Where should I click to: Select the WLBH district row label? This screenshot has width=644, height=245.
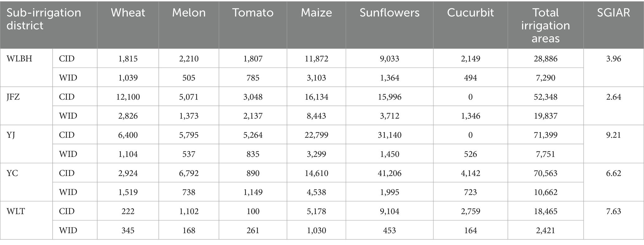pos(19,59)
